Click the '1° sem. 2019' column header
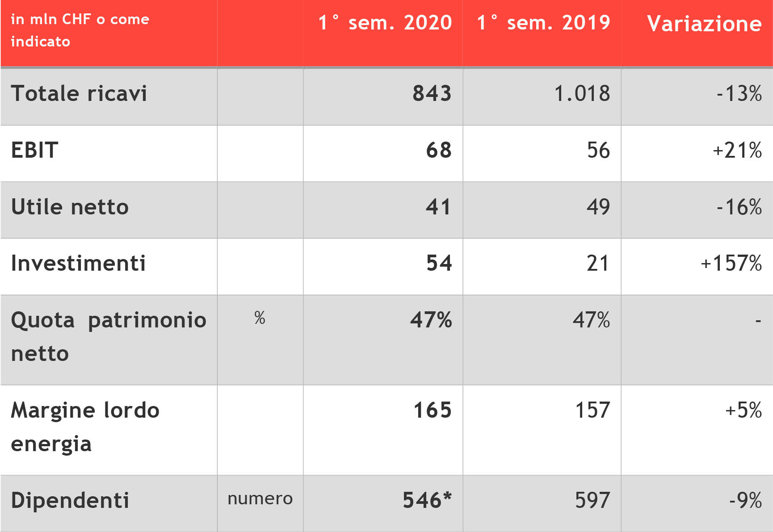The height and width of the screenshot is (532, 773). coord(543,23)
